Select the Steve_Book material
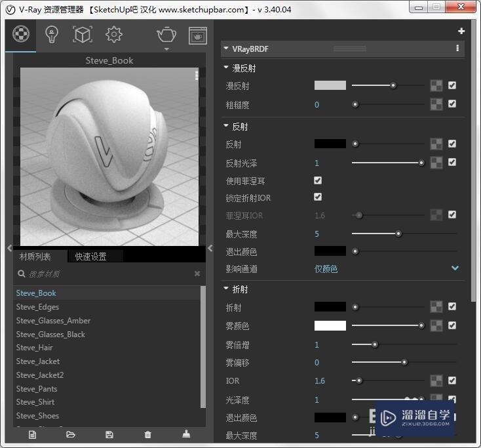The image size is (481, 448). click(x=107, y=293)
